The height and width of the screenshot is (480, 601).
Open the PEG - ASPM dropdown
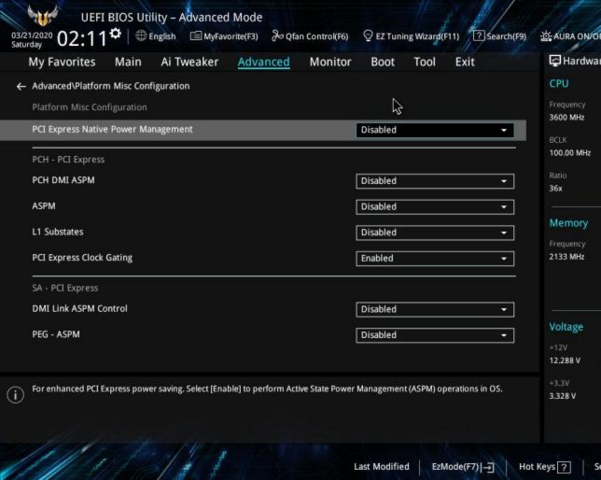click(435, 335)
